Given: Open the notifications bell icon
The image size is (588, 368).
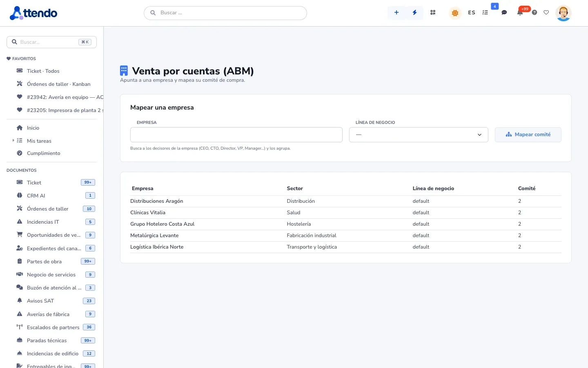Looking at the screenshot, I should click(x=520, y=13).
